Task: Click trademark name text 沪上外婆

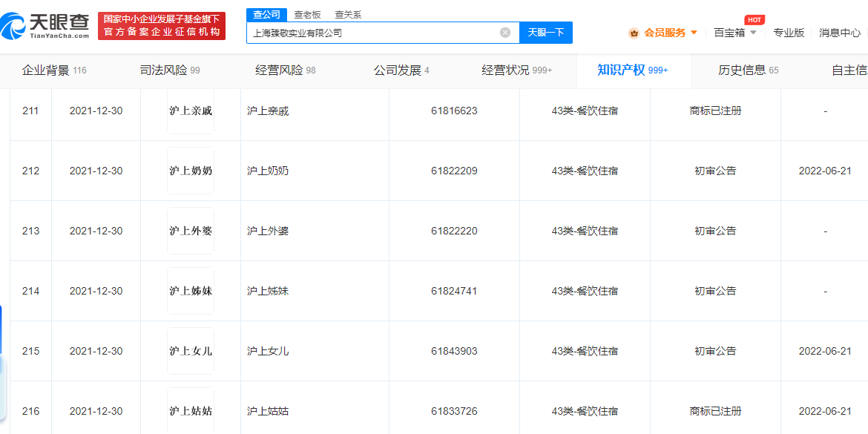Action: click(268, 231)
